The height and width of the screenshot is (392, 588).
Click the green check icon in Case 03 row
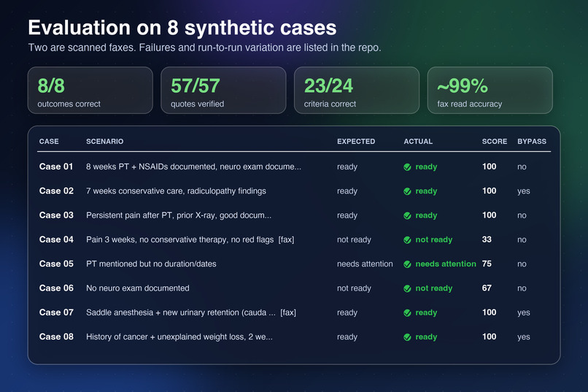[x=407, y=215]
